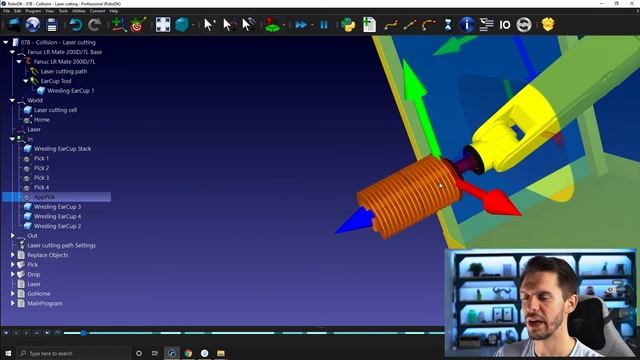Add a reference frame from the toolbar
This screenshot has width=640, height=360.
click(x=118, y=25)
